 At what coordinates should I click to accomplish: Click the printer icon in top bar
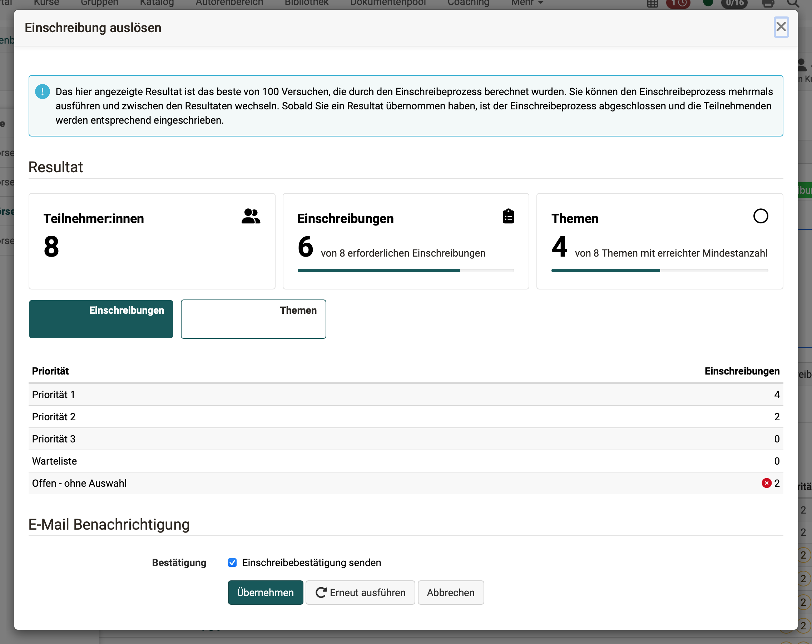point(768,4)
